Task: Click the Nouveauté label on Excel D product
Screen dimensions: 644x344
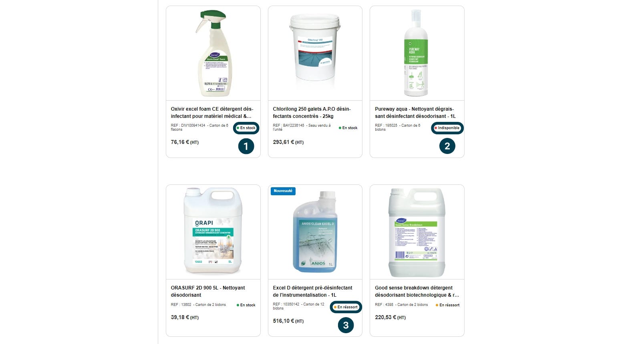Action: (283, 191)
